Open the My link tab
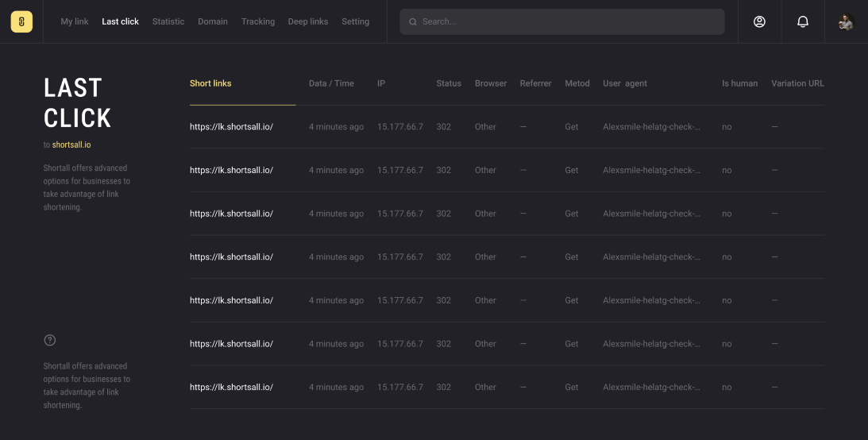Image resolution: width=868 pixels, height=440 pixels. tap(75, 21)
